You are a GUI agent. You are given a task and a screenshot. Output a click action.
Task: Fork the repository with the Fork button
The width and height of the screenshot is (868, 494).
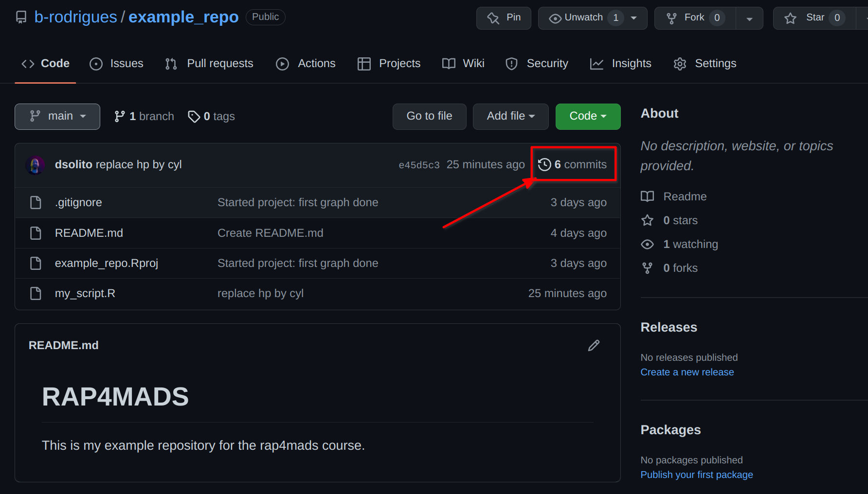[x=695, y=18]
